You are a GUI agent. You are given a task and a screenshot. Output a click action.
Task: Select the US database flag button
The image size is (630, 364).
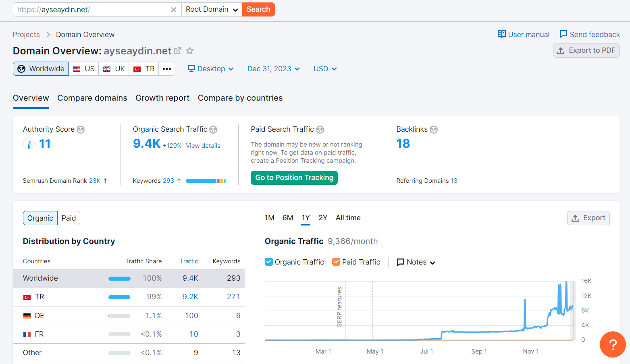click(x=84, y=69)
